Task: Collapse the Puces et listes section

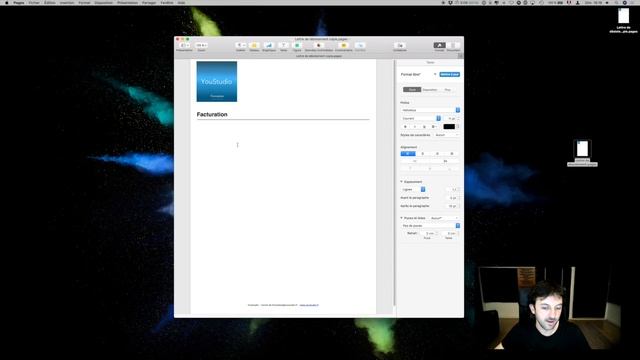Action: [x=402, y=218]
